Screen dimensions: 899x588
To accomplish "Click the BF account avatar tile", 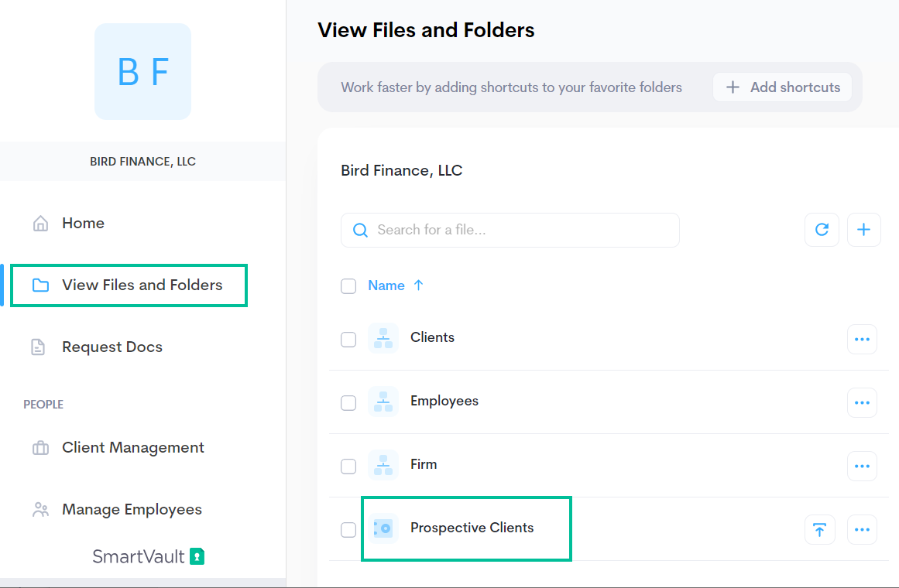I will (x=142, y=72).
